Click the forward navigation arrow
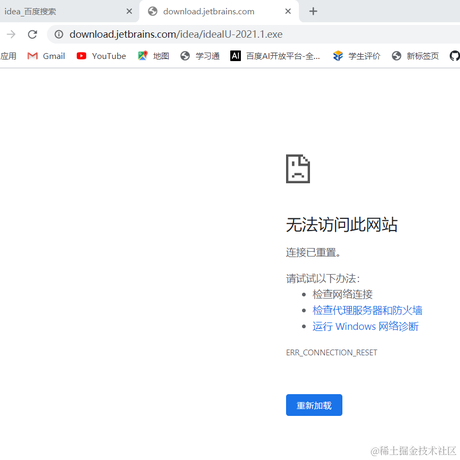 [11, 34]
